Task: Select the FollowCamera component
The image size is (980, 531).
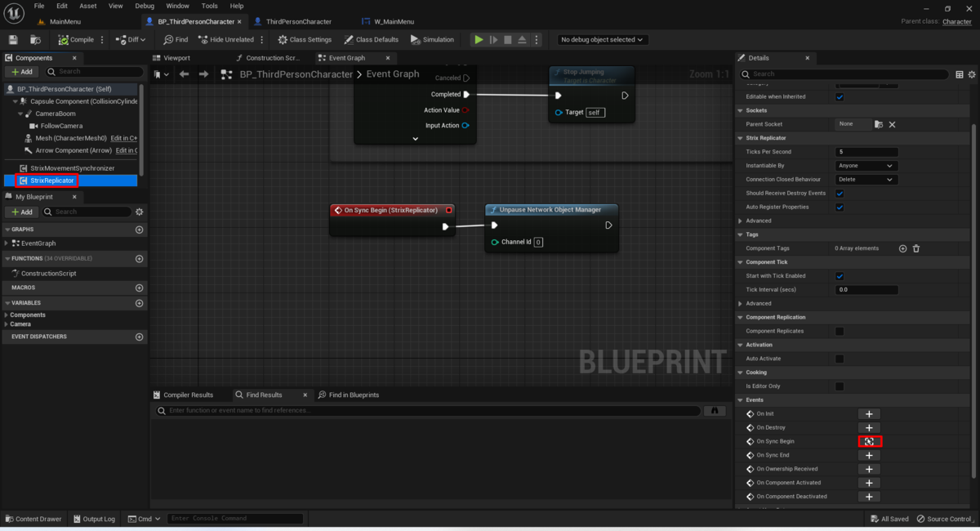Action: tap(60, 126)
